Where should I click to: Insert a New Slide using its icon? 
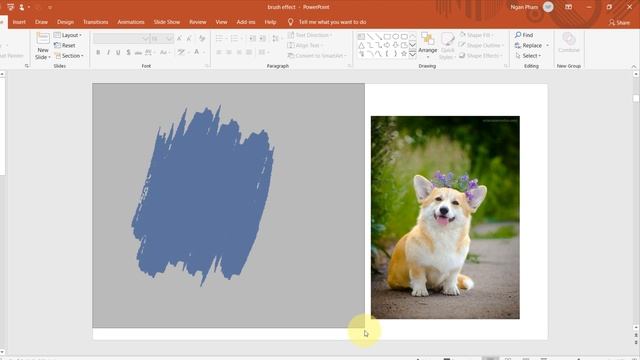(43, 39)
